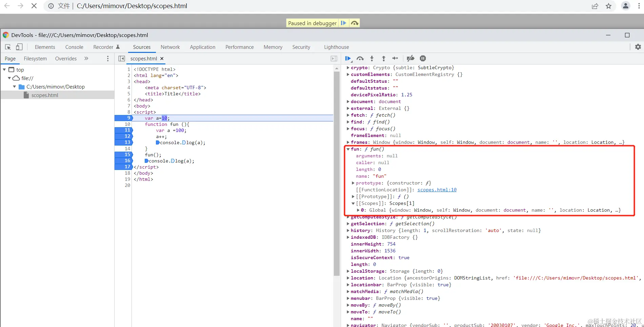Toggle breakpoint on line 9
The width and height of the screenshot is (644, 327).
[x=124, y=118]
